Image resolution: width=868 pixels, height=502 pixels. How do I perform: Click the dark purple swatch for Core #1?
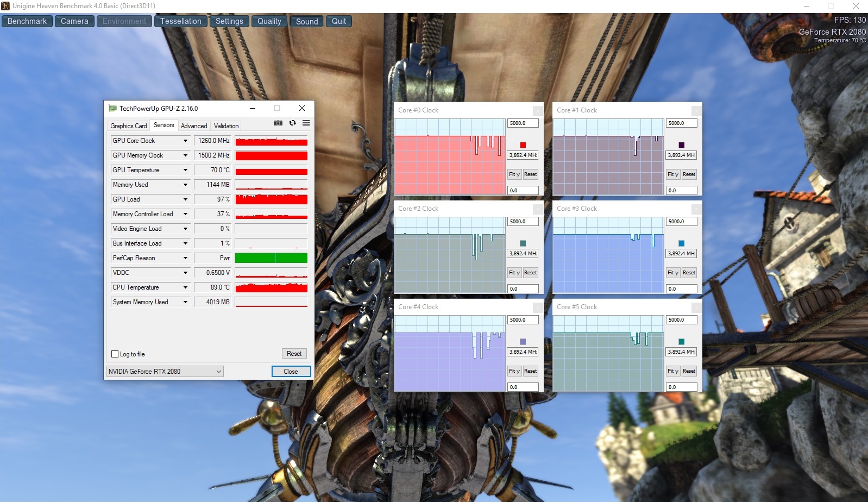681,145
